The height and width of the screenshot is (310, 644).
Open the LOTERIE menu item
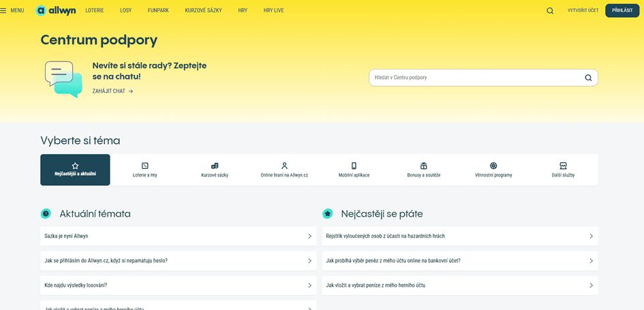point(95,11)
